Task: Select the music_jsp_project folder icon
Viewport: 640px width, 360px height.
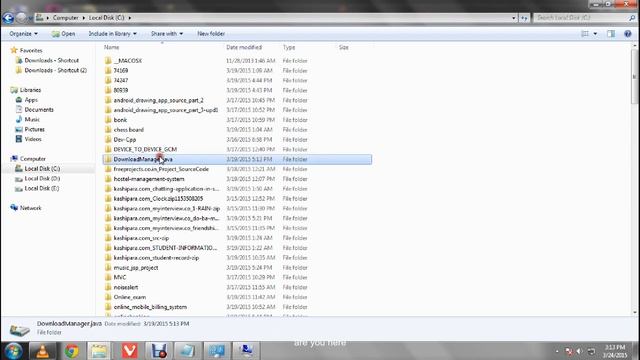Action: click(x=108, y=267)
